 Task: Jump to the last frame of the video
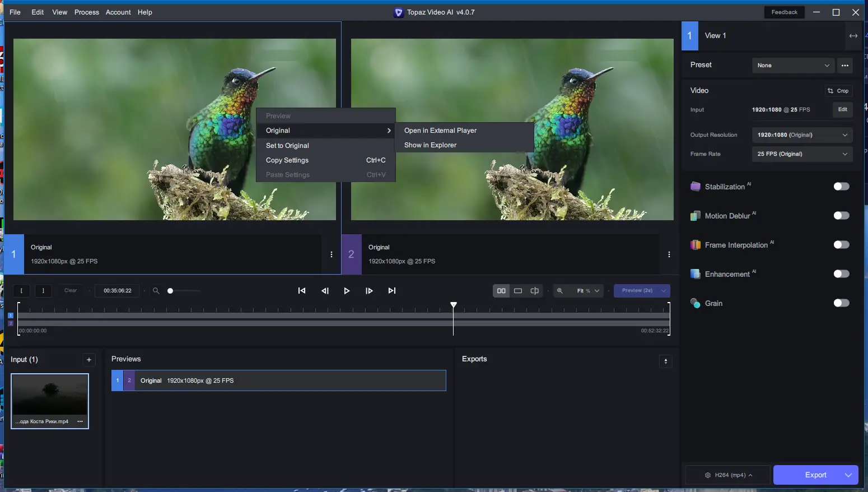tap(392, 291)
